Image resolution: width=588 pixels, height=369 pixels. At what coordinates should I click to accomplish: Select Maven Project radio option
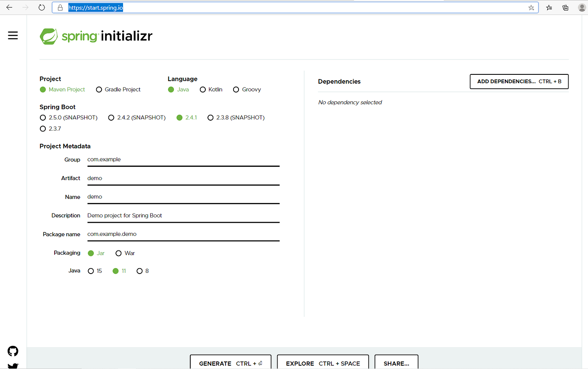62,90
